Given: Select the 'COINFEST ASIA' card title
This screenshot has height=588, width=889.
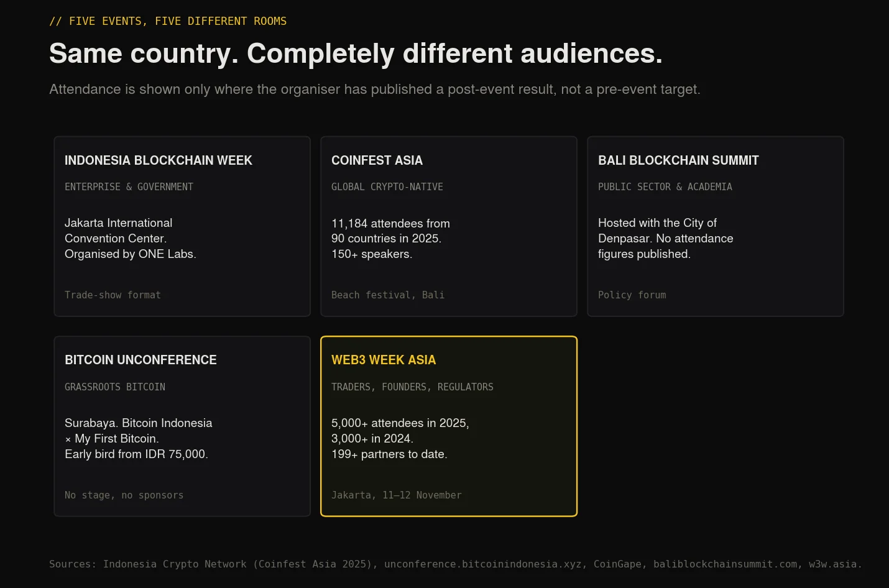Looking at the screenshot, I should [x=377, y=160].
